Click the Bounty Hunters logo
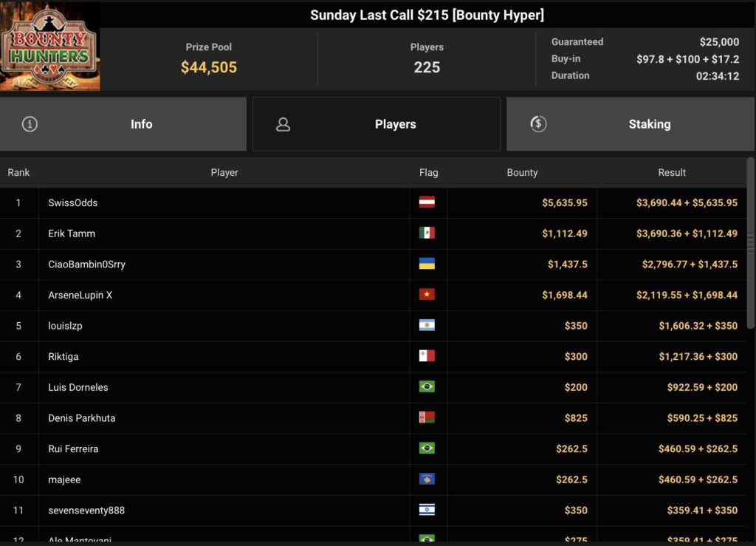This screenshot has width=756, height=546. (49, 46)
